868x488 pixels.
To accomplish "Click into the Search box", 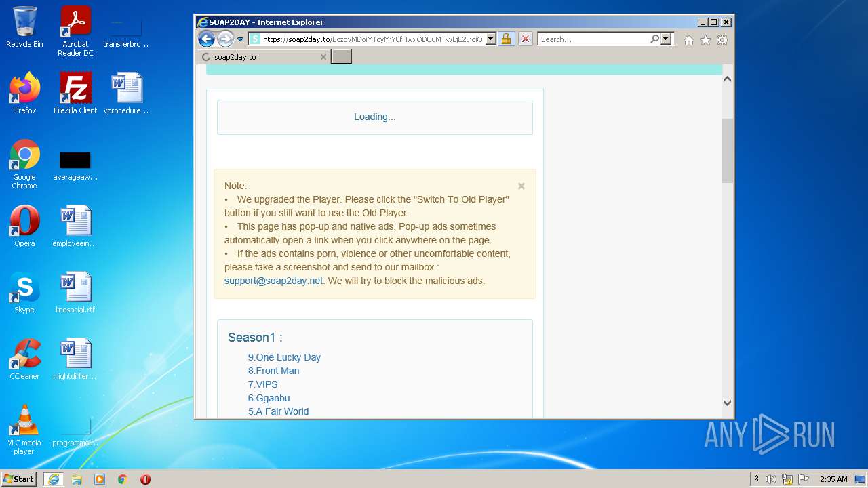I will pyautogui.click(x=594, y=39).
